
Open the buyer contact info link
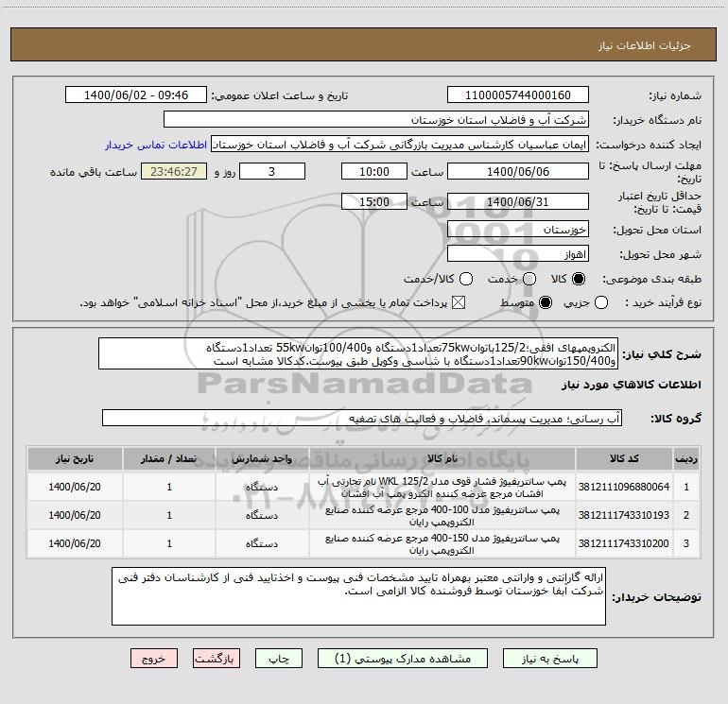tap(156, 145)
